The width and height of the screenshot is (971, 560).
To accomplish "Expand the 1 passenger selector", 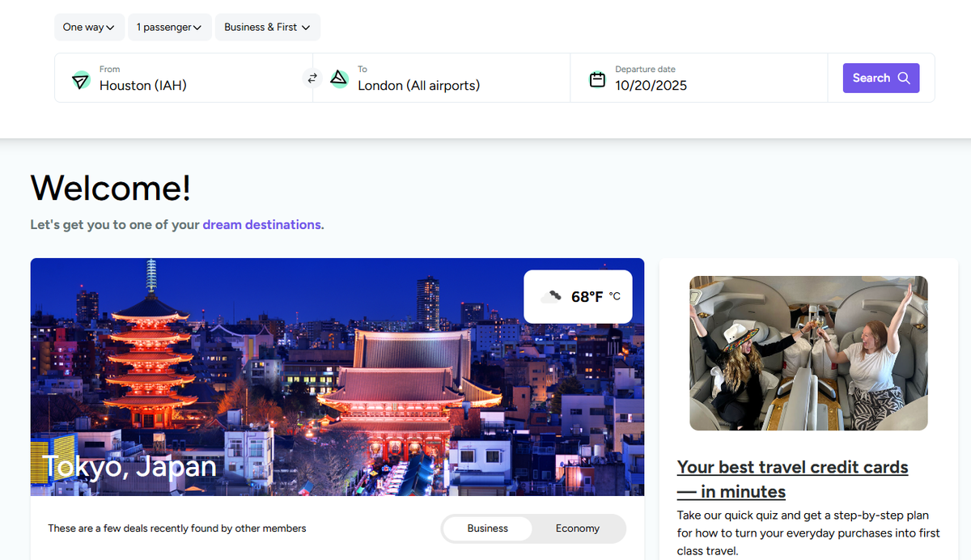I will point(169,27).
